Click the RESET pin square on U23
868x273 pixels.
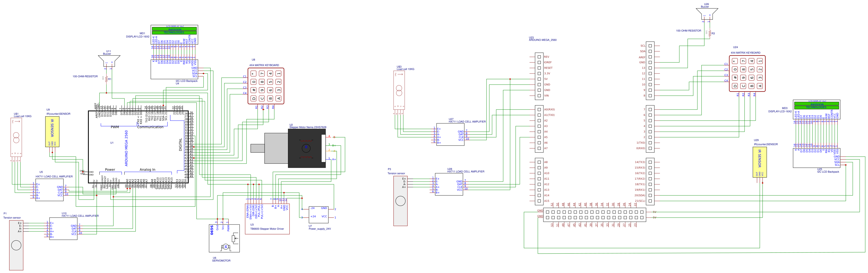click(539, 68)
